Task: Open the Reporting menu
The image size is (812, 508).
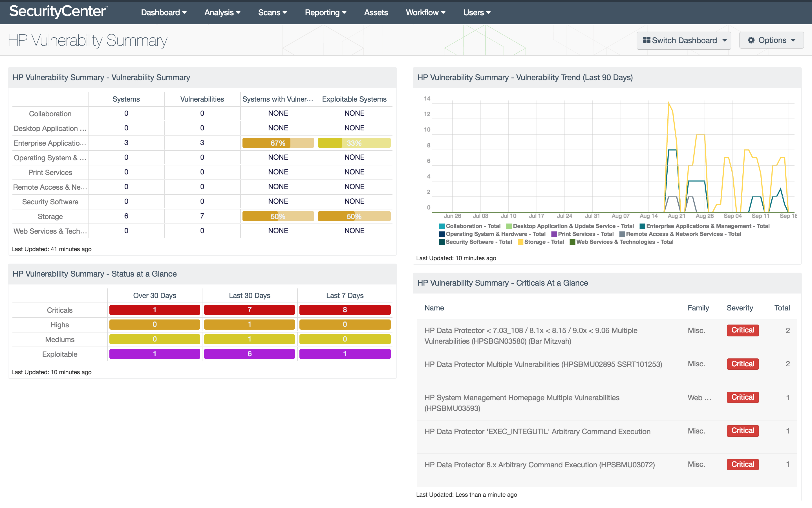Action: pyautogui.click(x=325, y=12)
